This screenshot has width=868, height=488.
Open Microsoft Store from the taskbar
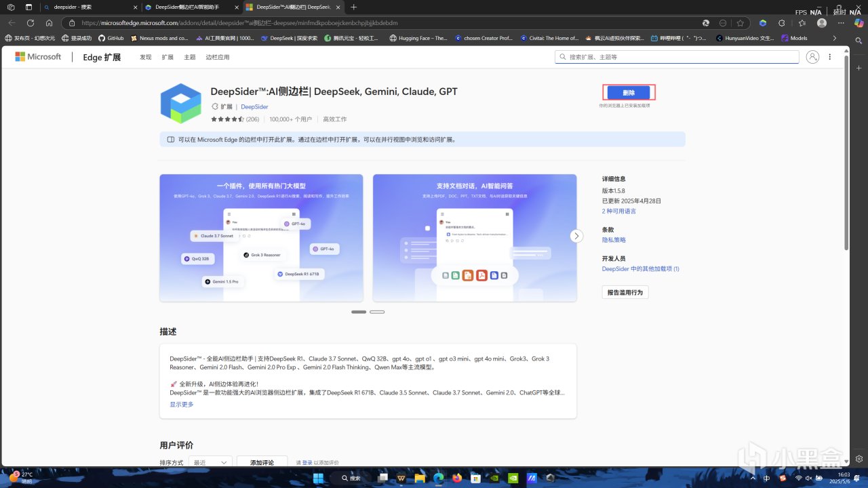tap(476, 478)
